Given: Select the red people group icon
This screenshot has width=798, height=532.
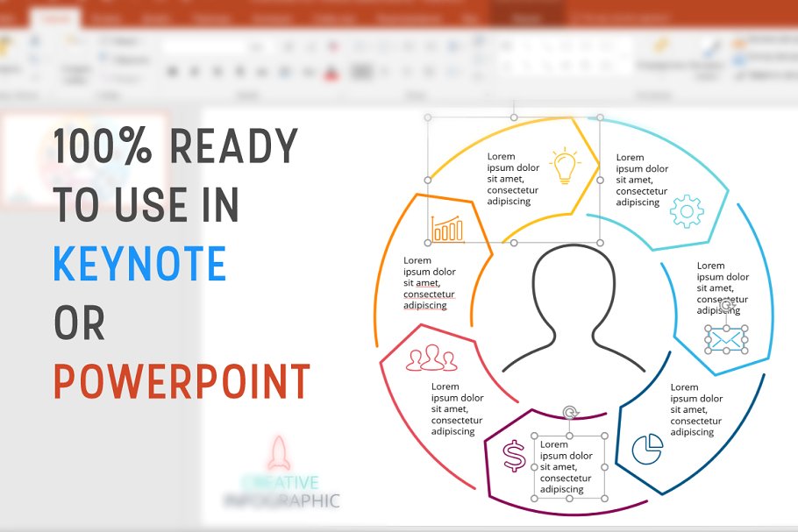Looking at the screenshot, I should point(431,358).
